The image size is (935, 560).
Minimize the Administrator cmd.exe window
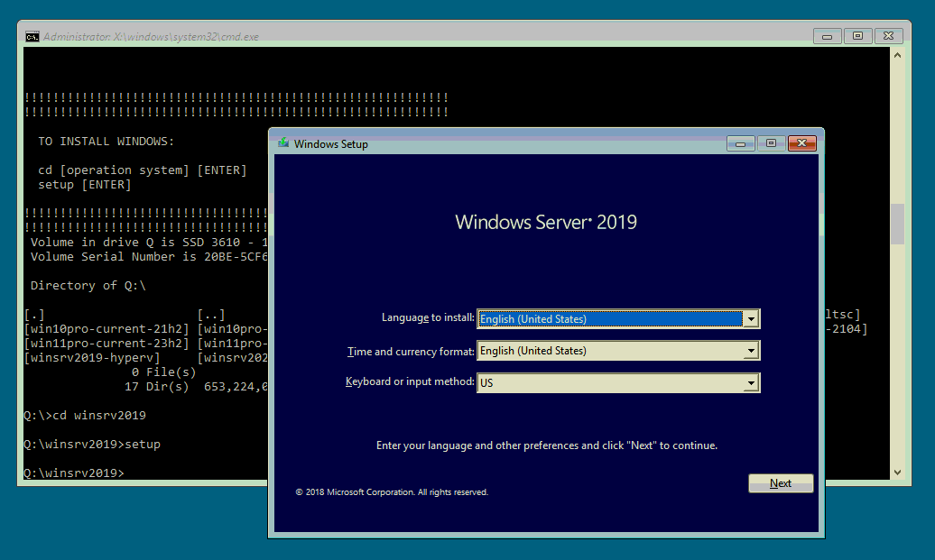click(x=827, y=36)
